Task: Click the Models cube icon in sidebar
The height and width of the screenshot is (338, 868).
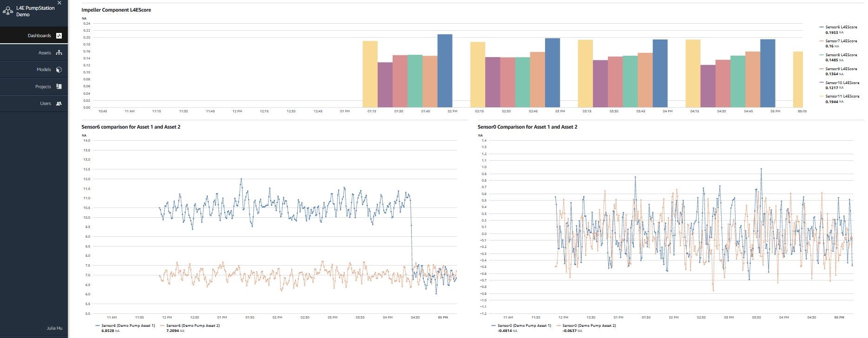Action: [x=59, y=70]
